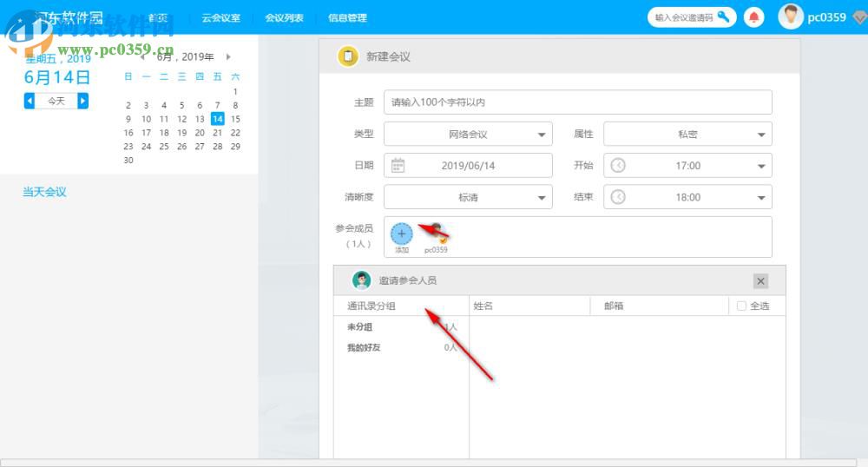Image resolution: width=868 pixels, height=467 pixels.
Task: Click the new meeting clipboard icon
Action: tap(348, 56)
